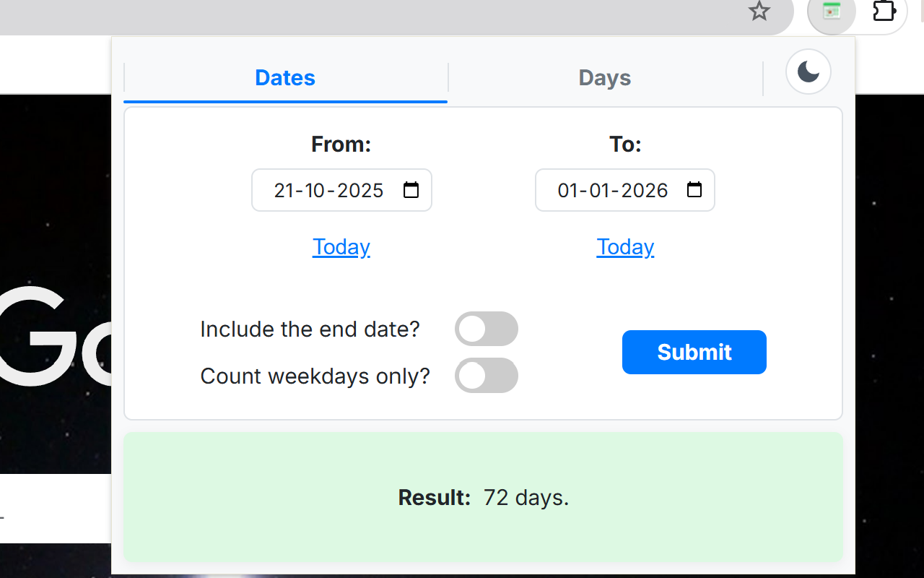924x578 pixels.
Task: Enable 'Include the end date?' switch
Action: coord(487,329)
